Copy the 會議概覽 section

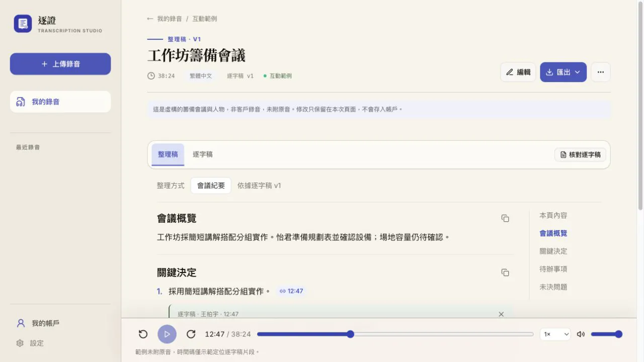pyautogui.click(x=505, y=218)
